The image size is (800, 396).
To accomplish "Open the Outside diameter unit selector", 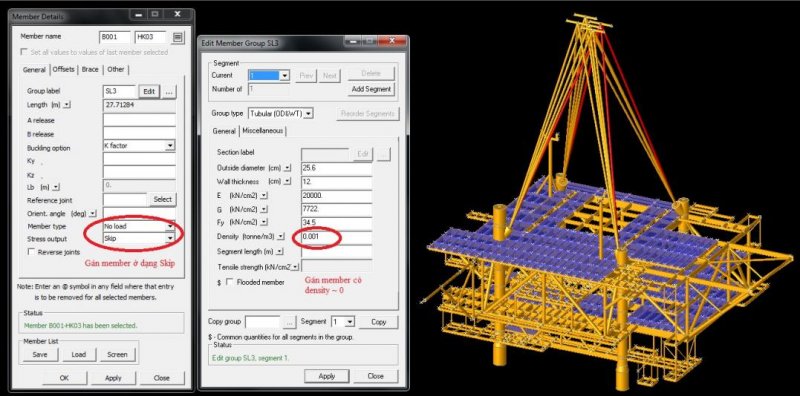I will (x=288, y=168).
